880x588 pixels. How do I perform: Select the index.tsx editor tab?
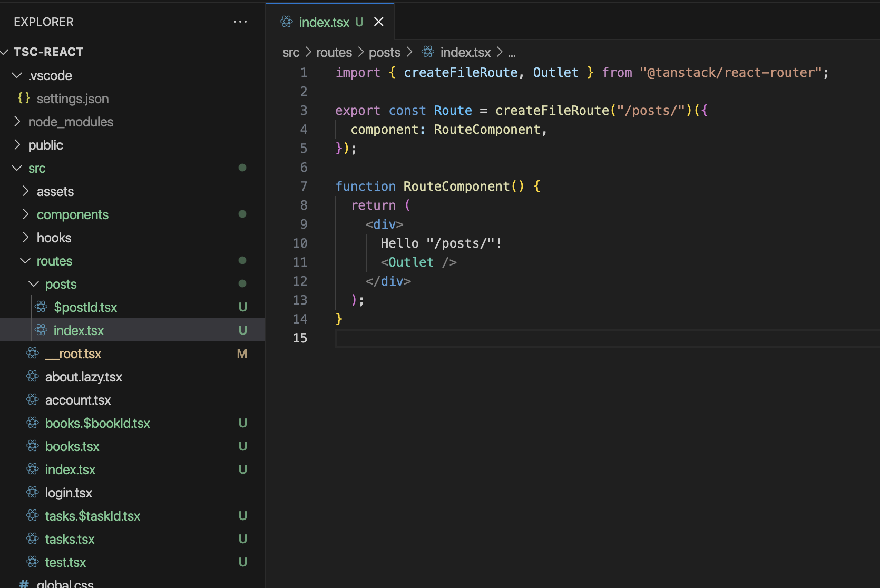pos(324,22)
